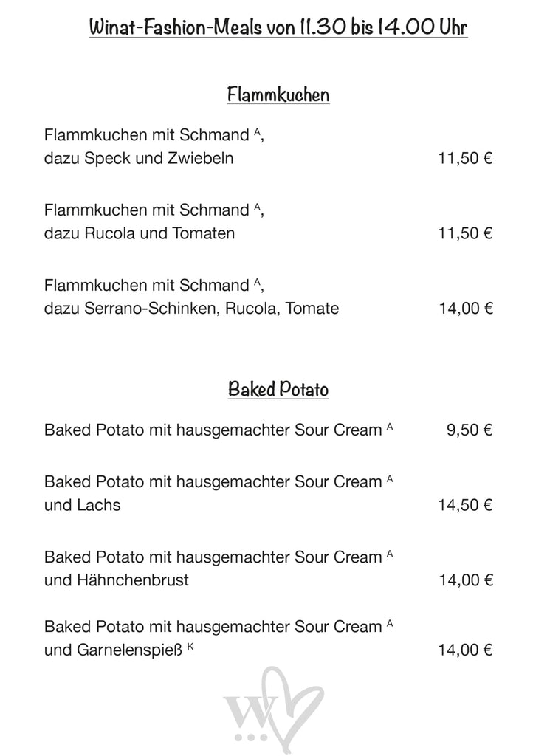This screenshot has width=533, height=756.
Task: Select Baked Potato und Lachs line
Action: point(82,505)
